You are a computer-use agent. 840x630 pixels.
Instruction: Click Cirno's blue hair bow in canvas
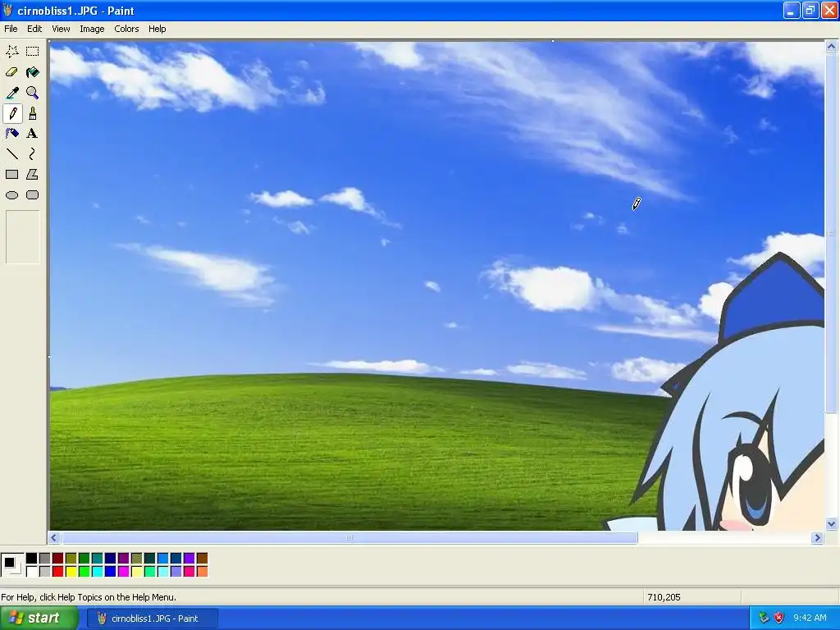click(x=774, y=297)
